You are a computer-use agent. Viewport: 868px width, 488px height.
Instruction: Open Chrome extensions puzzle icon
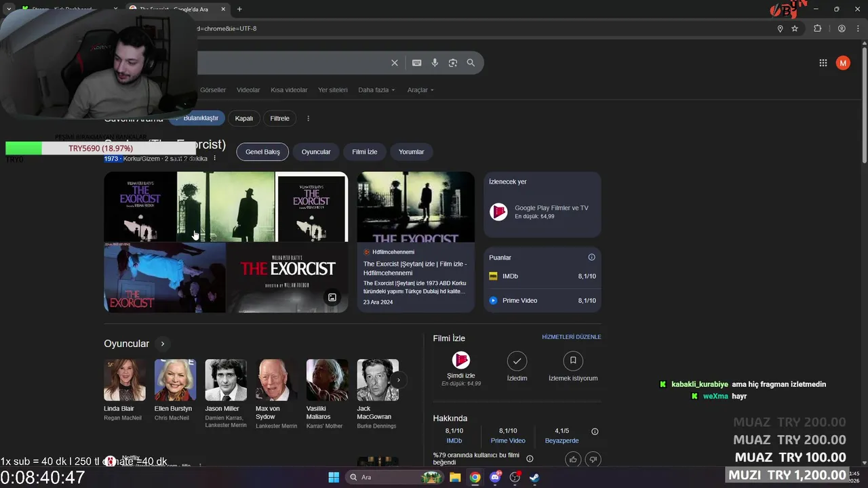pyautogui.click(x=818, y=28)
